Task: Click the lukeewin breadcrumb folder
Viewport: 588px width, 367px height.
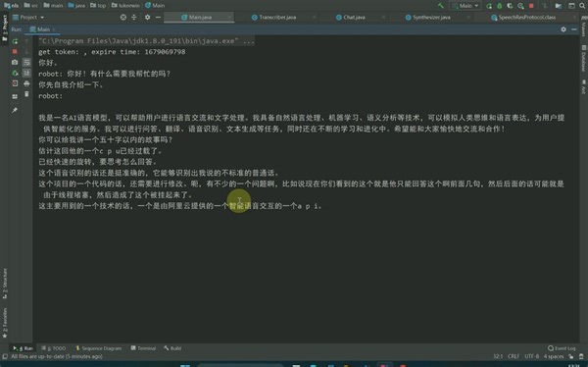Action: coord(125,5)
